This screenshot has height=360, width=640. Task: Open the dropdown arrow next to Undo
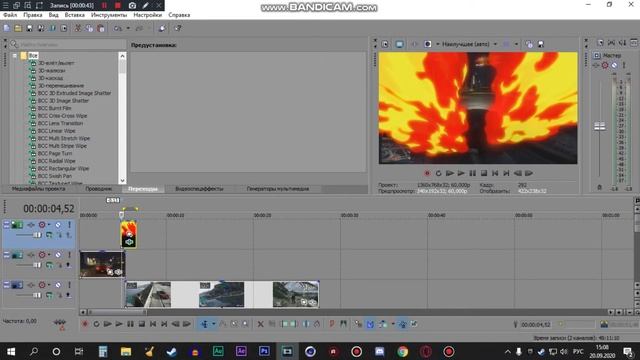coord(128,28)
